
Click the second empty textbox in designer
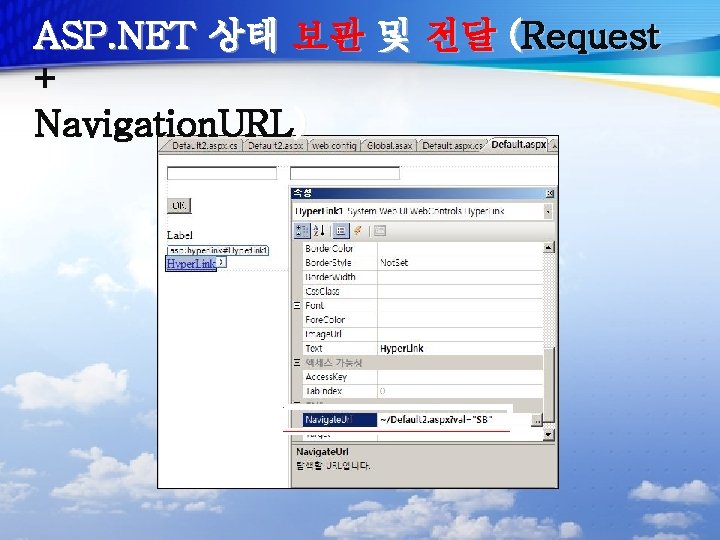(345, 174)
